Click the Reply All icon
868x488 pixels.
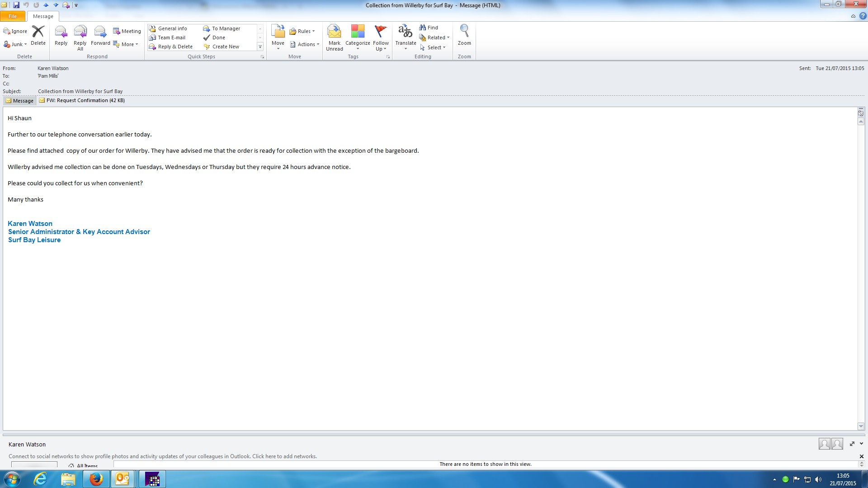[x=80, y=33]
